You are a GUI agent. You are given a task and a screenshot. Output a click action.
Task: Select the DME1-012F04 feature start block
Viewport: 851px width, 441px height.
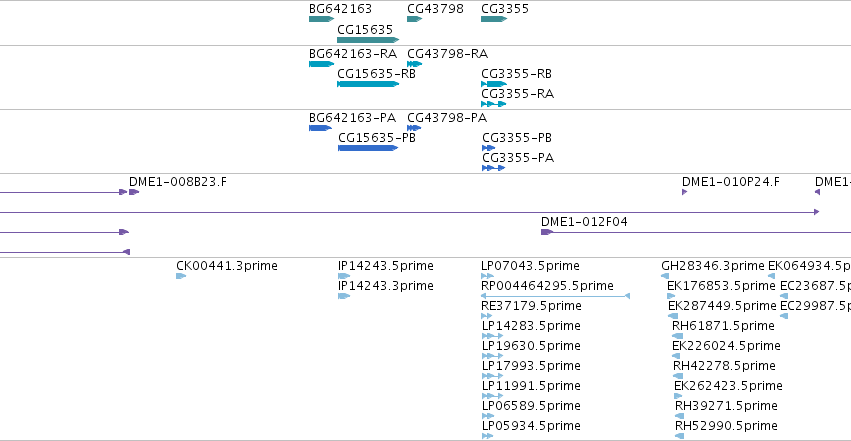[547, 232]
